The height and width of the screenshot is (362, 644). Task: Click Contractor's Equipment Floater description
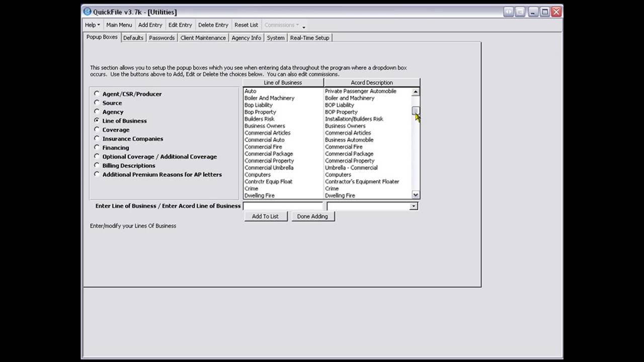click(x=362, y=182)
